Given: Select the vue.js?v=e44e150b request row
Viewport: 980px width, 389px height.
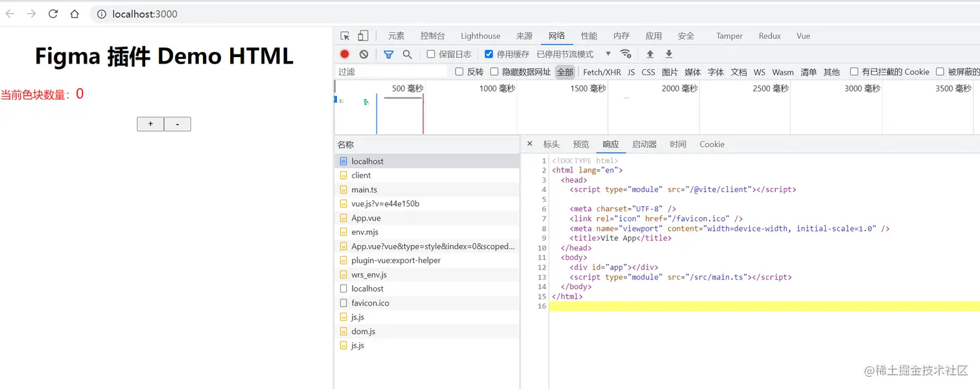Looking at the screenshot, I should click(427, 204).
